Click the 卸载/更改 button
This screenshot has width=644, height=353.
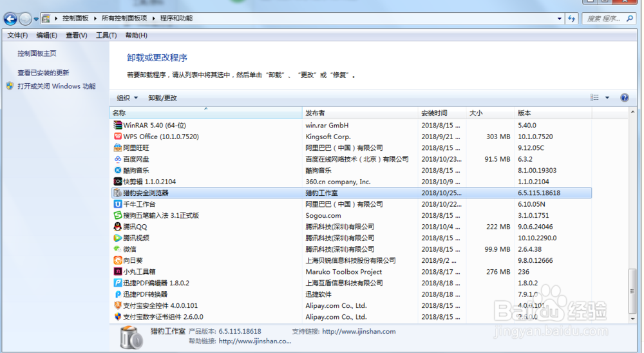[163, 98]
